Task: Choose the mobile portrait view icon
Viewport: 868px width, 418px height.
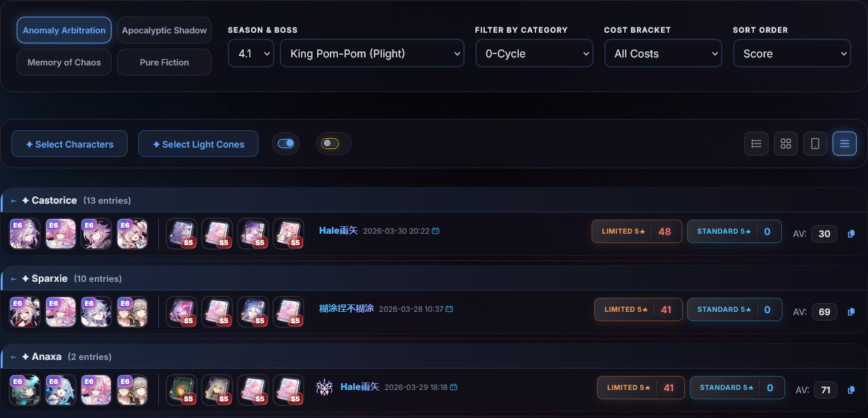Action: point(815,144)
